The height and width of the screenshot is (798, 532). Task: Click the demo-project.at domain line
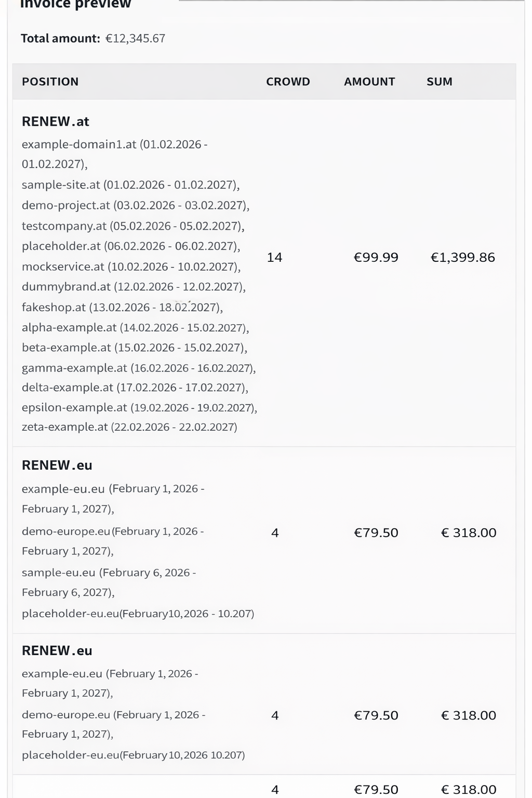point(135,205)
